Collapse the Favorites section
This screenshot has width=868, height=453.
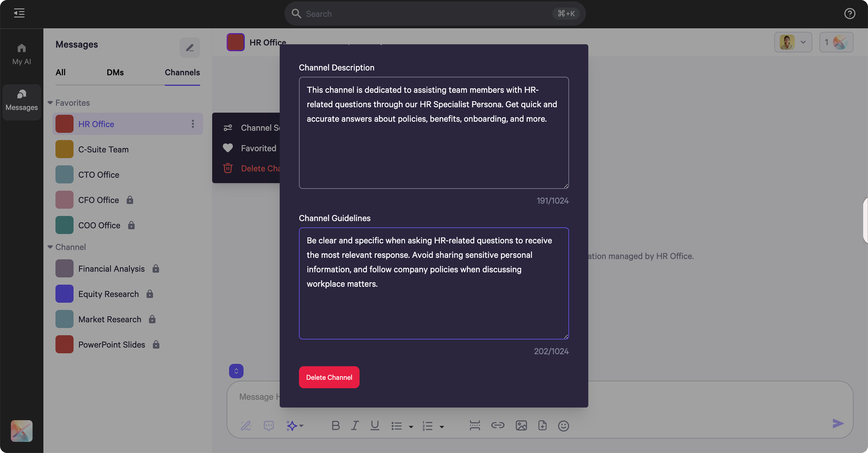click(x=50, y=103)
